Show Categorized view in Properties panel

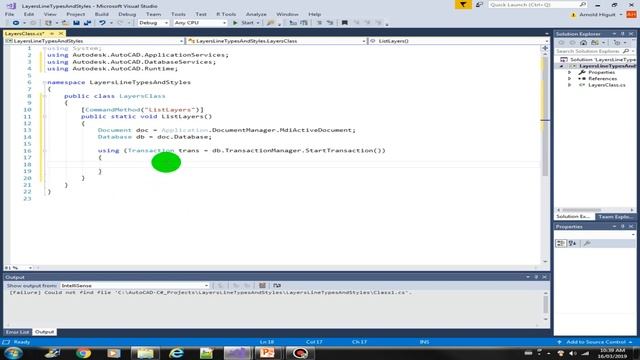coord(560,243)
